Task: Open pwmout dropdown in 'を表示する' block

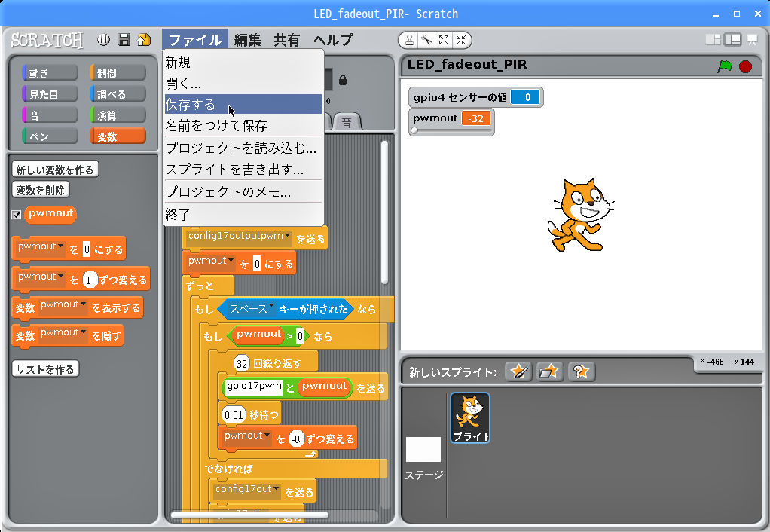Action: pos(84,304)
